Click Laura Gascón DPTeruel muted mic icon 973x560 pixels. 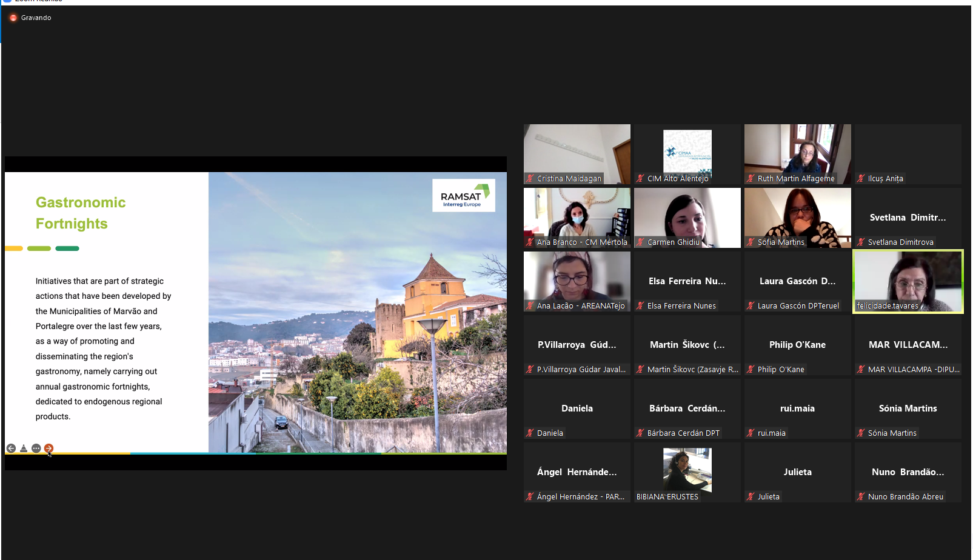[x=751, y=305]
